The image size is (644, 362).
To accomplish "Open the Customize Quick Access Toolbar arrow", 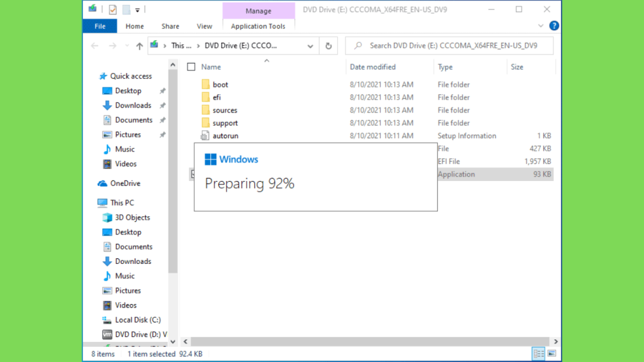I will point(138,10).
